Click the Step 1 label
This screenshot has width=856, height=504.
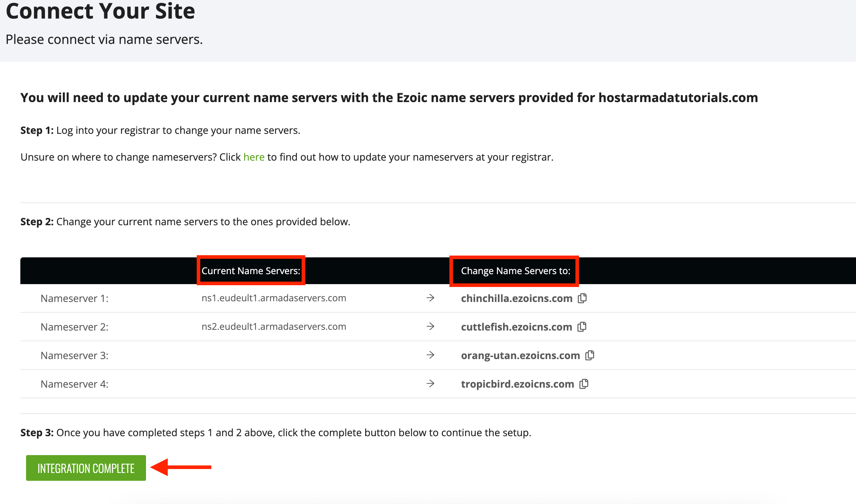(x=37, y=130)
